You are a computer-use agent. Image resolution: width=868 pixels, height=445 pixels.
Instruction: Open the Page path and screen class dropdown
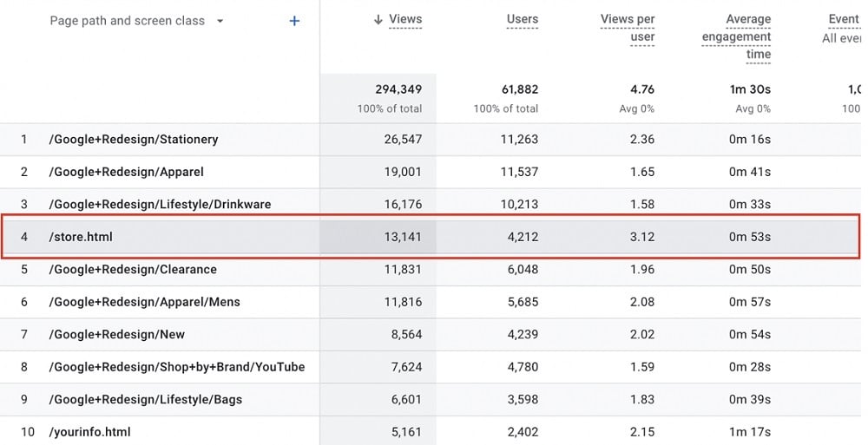coord(136,21)
